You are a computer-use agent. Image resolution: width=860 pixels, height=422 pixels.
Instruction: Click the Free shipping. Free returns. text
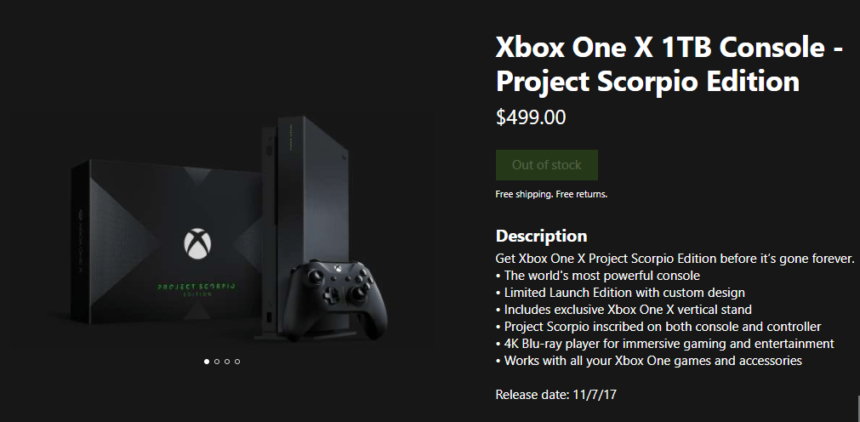click(x=551, y=194)
